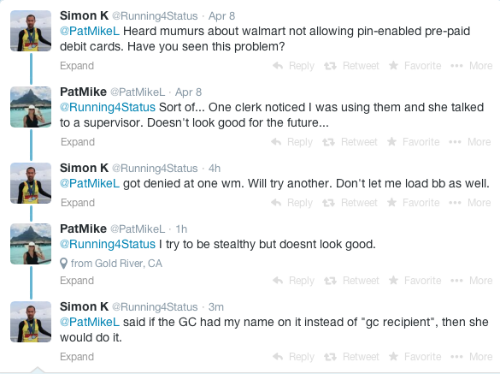Reply to Simon K's 4h tweet
This screenshot has width=500, height=374.
(x=292, y=203)
